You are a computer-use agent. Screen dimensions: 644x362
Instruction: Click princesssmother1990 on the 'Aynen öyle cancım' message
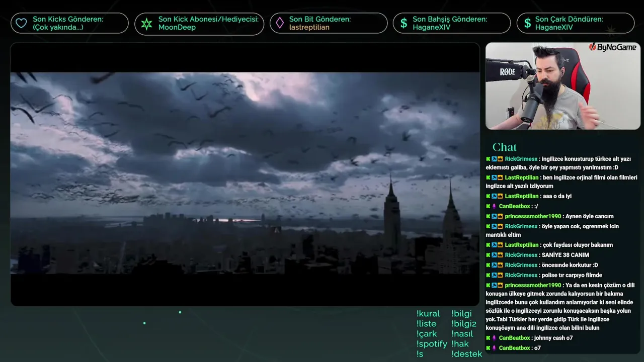click(533, 216)
